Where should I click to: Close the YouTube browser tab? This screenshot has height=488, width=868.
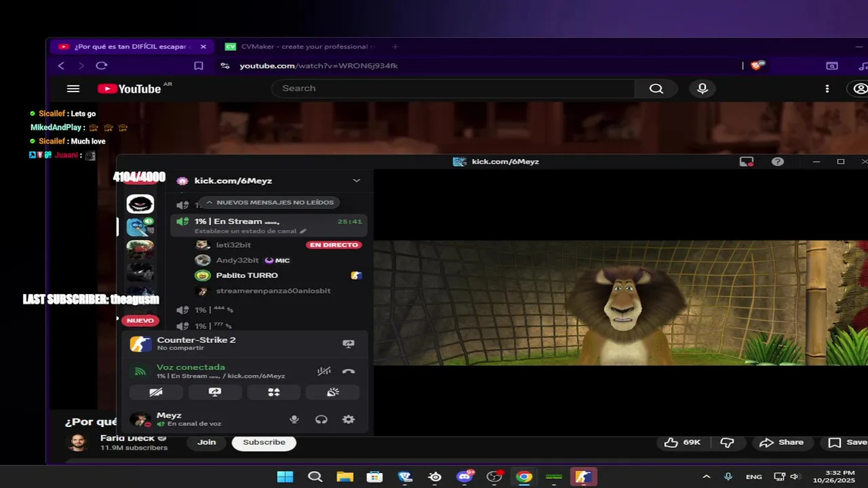click(x=203, y=47)
